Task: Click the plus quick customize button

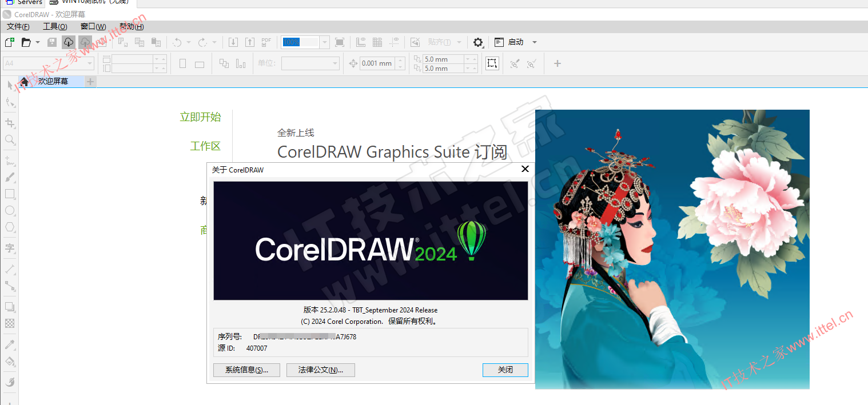Action: tap(558, 63)
